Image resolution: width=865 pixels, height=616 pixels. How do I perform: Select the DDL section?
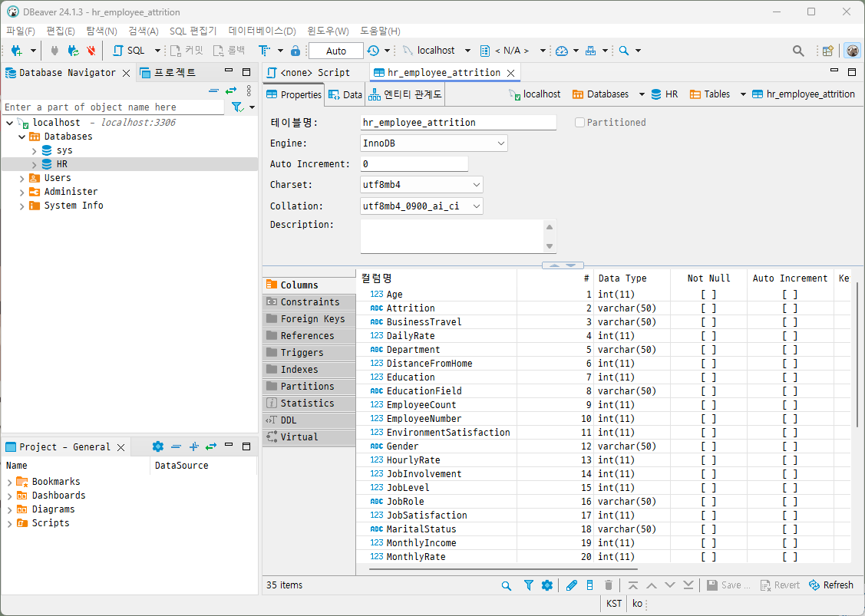(309, 420)
